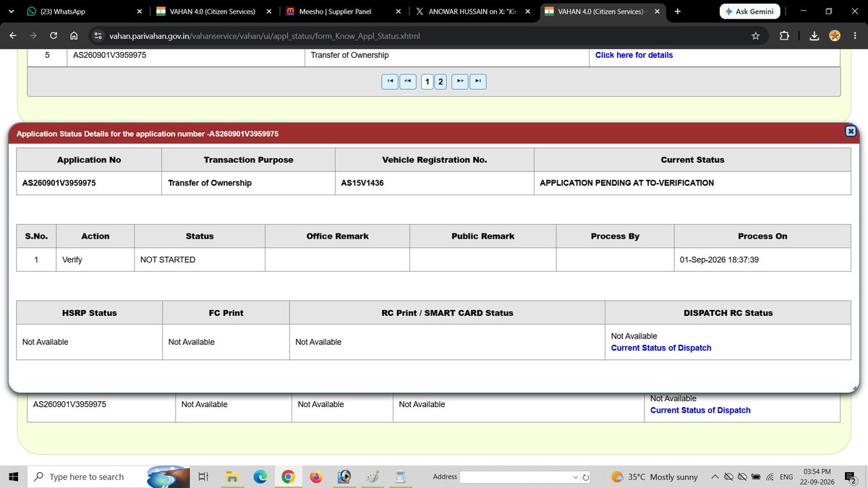
Task: Bookmark this page with the star icon
Action: point(755,35)
